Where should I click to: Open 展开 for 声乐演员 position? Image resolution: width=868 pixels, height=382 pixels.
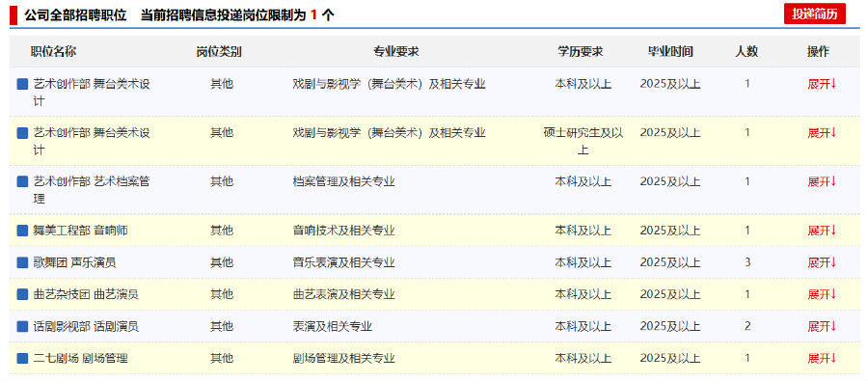click(822, 262)
